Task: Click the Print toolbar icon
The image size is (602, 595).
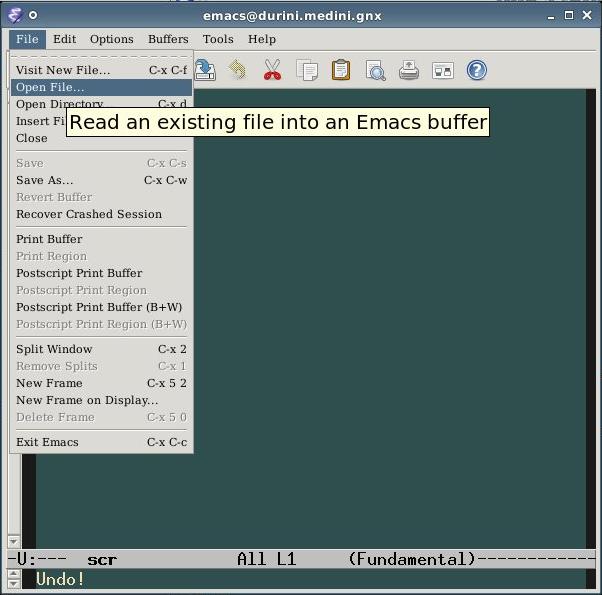Action: click(409, 70)
